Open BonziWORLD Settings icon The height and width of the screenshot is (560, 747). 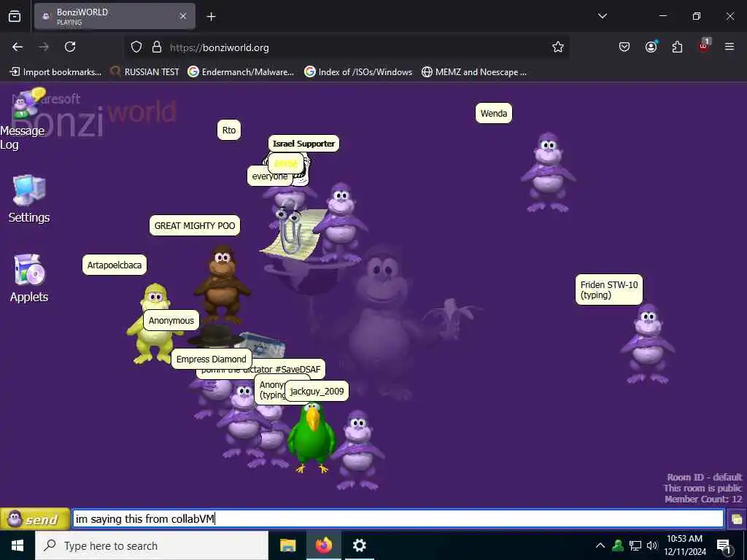coord(29,198)
